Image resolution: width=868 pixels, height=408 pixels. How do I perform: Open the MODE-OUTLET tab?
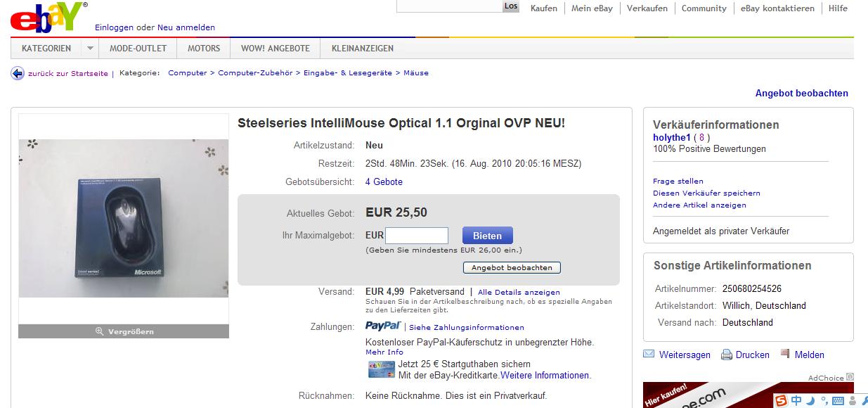(138, 49)
